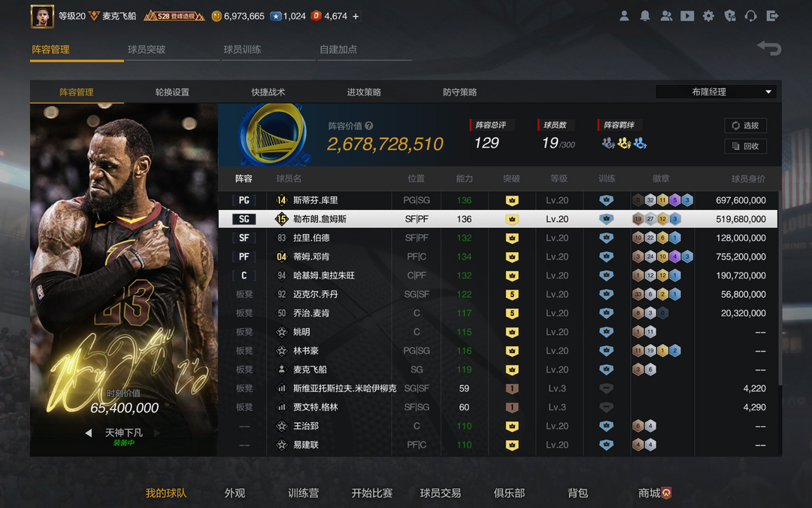The width and height of the screenshot is (812, 508).
Task: Click the lineup value help question mark
Action: pos(369,126)
